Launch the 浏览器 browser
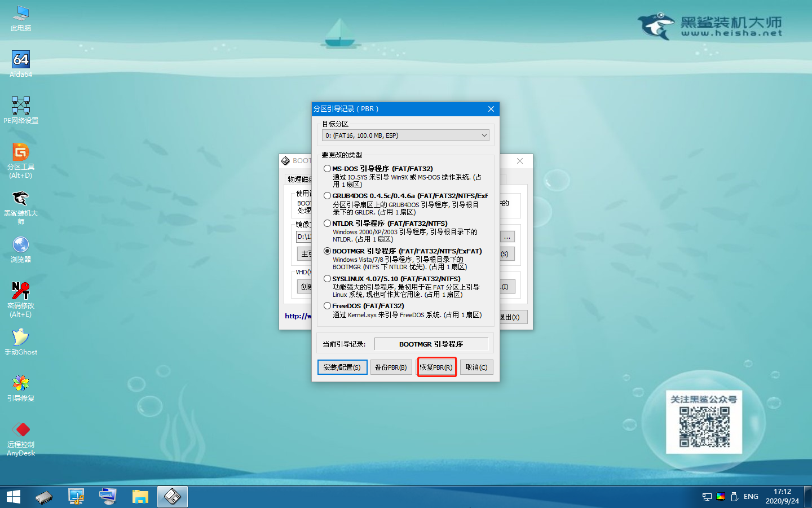This screenshot has width=812, height=508. pos(20,247)
